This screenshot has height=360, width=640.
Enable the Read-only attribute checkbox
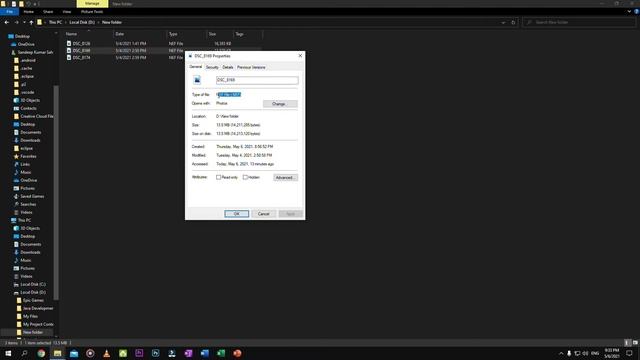pos(219,177)
